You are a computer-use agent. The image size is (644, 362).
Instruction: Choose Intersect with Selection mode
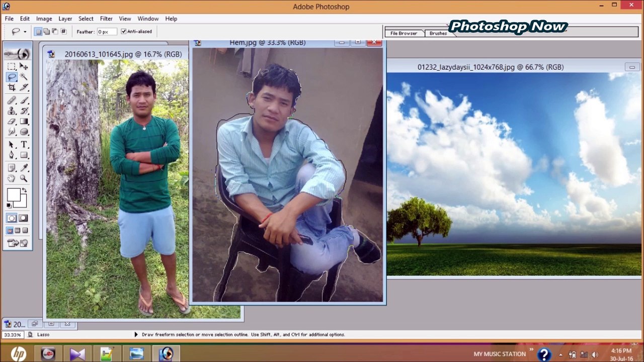(x=63, y=32)
